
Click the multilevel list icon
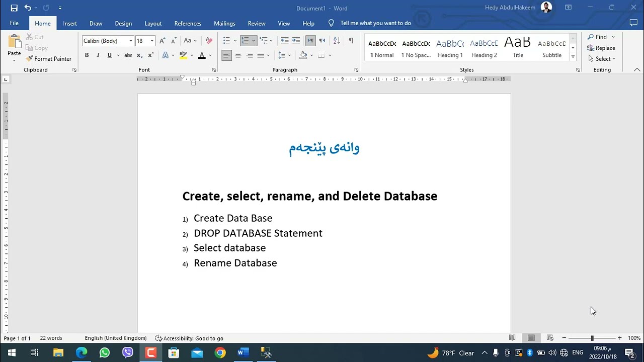pos(263,41)
